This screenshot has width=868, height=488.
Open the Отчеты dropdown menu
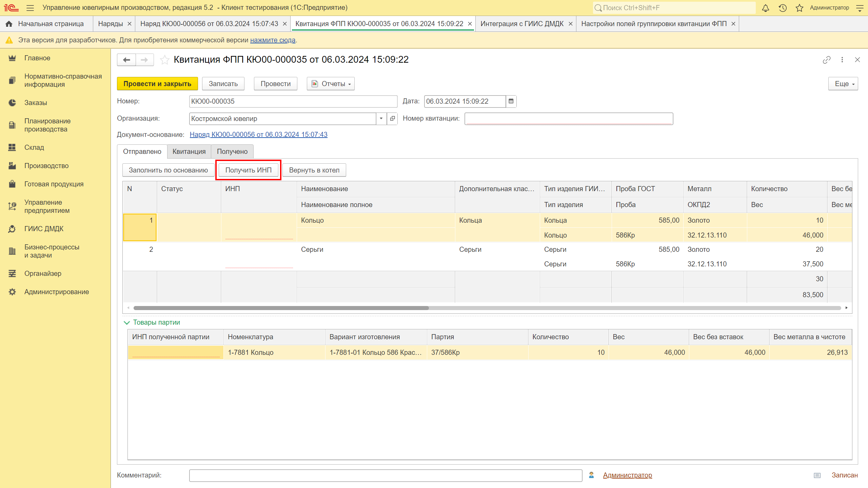click(331, 84)
